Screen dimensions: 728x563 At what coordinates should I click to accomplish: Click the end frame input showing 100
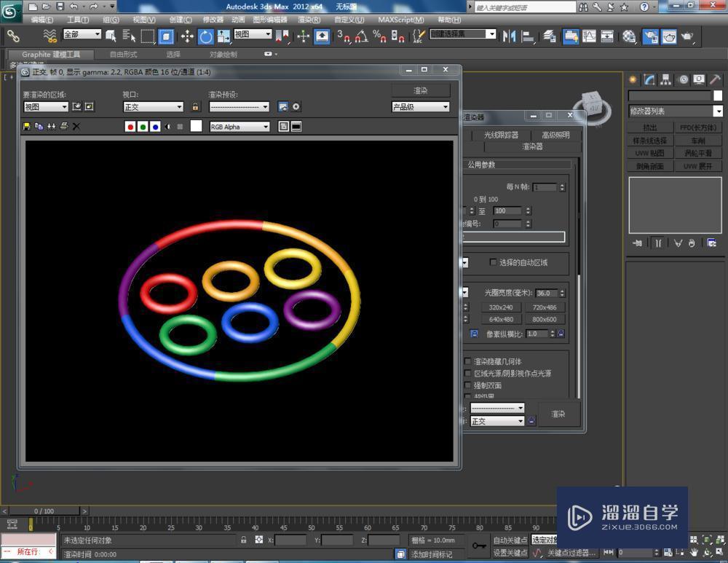pyautogui.click(x=507, y=210)
